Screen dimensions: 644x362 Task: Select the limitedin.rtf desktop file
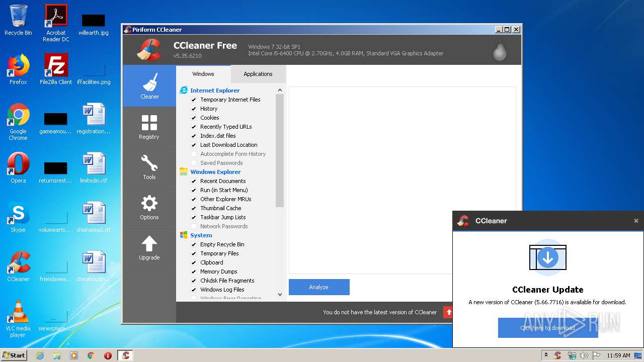(94, 168)
